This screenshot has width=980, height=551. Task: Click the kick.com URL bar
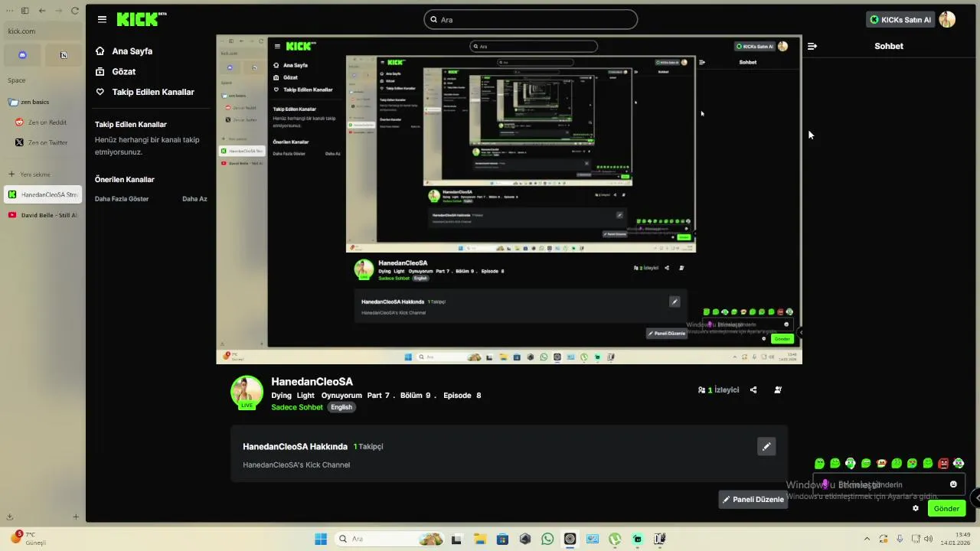pos(43,31)
